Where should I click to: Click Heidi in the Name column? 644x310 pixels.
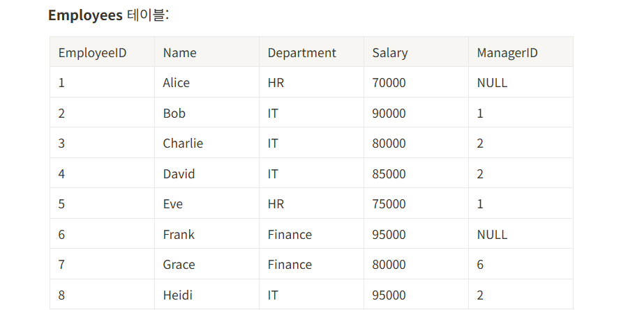(x=177, y=295)
